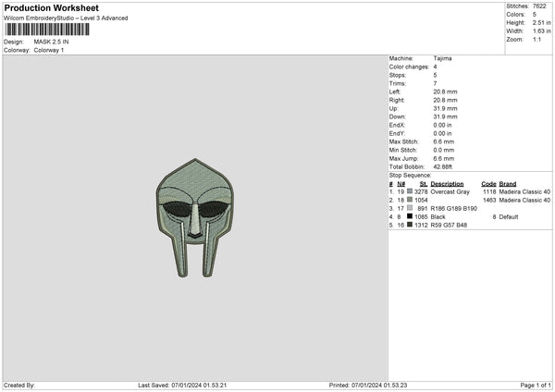Click the stitch count '3278' in stop row 1

[421, 191]
